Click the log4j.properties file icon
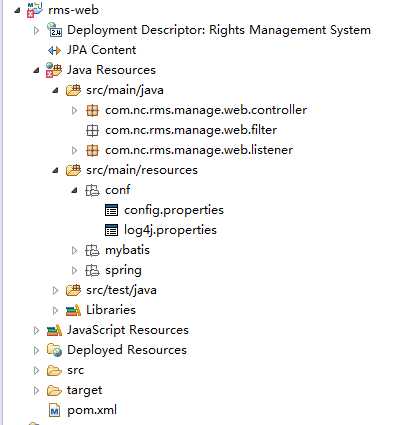 [x=111, y=230]
